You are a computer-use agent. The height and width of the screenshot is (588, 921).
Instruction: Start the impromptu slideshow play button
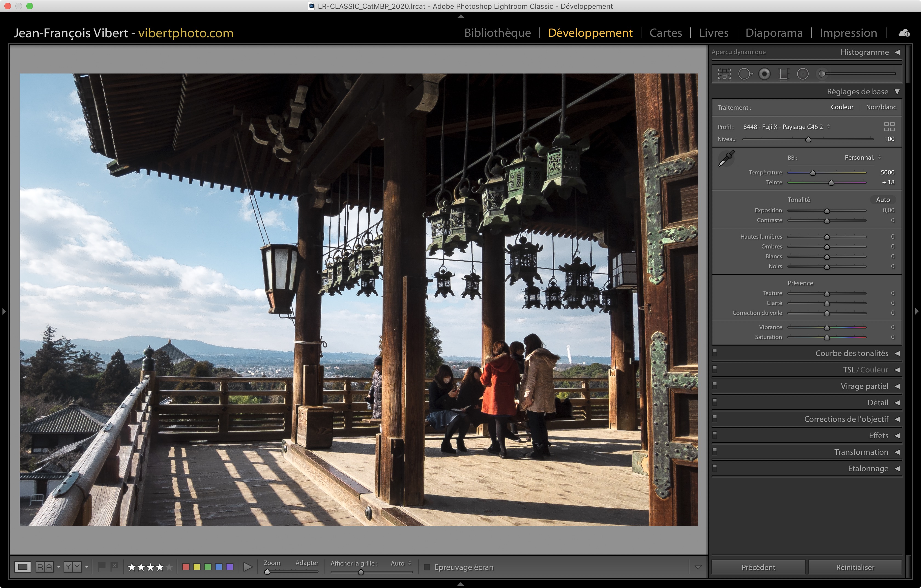[x=248, y=567]
